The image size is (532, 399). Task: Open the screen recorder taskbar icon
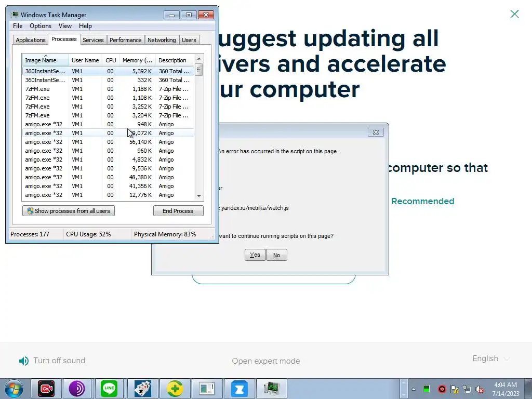click(x=46, y=389)
